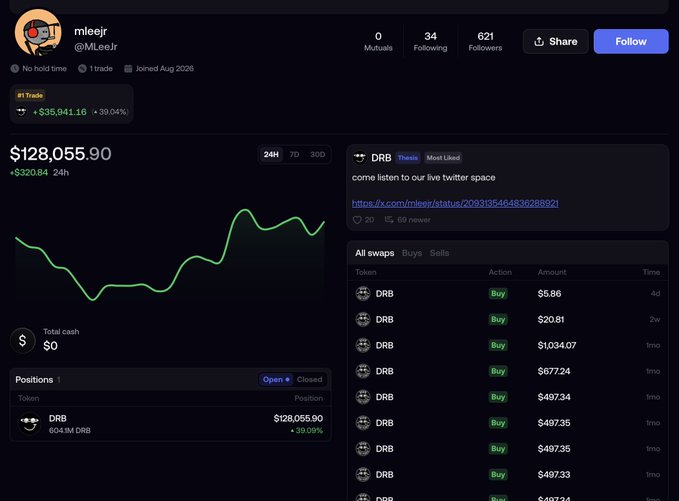
Task: Select the $128,055.90 DRB position value
Action: tap(298, 418)
